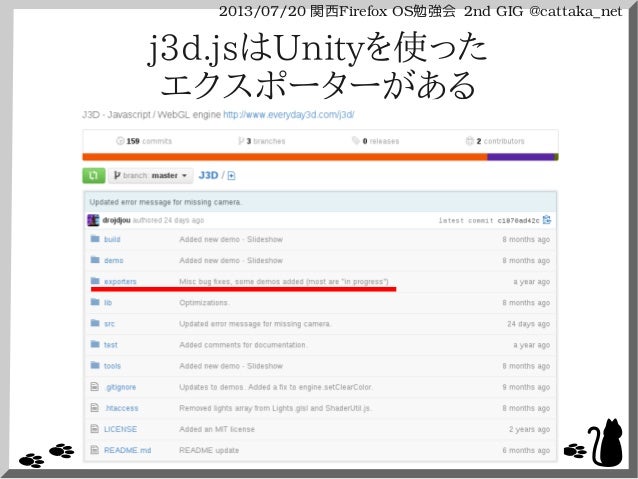
Task: Click the folder icon next to test
Action: click(x=95, y=344)
